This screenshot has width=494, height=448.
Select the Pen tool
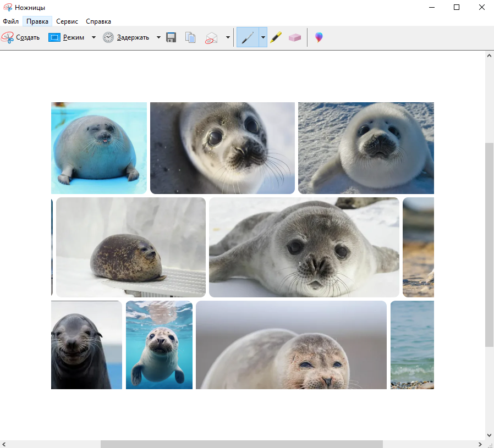click(x=248, y=37)
